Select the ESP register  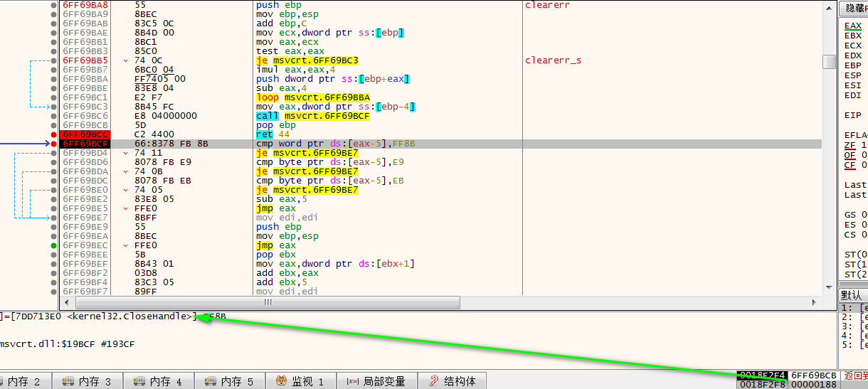(x=852, y=75)
